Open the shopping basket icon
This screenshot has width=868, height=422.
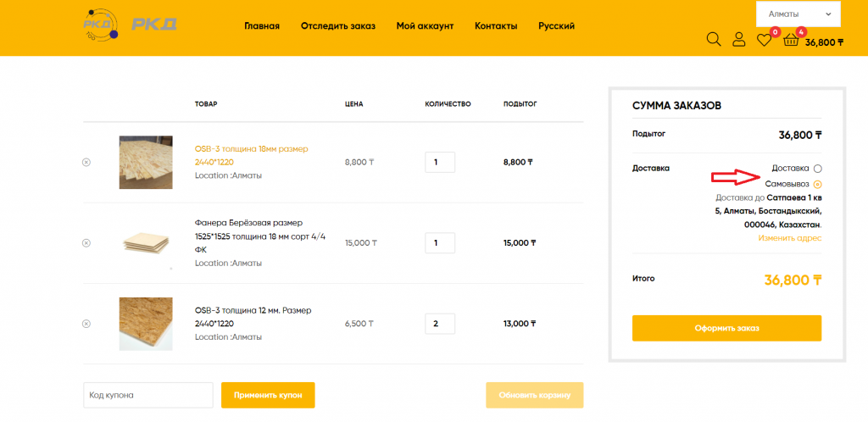coord(791,41)
